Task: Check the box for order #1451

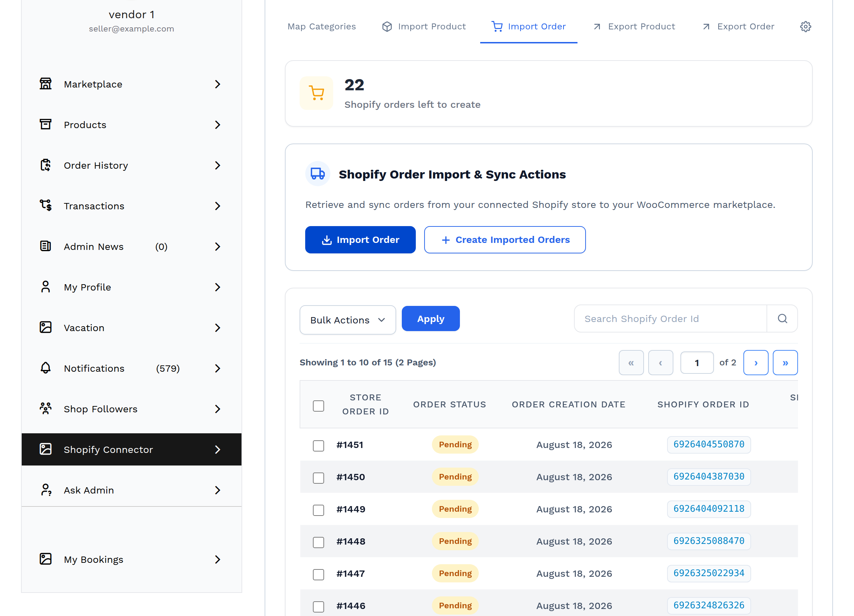Action: (318, 446)
